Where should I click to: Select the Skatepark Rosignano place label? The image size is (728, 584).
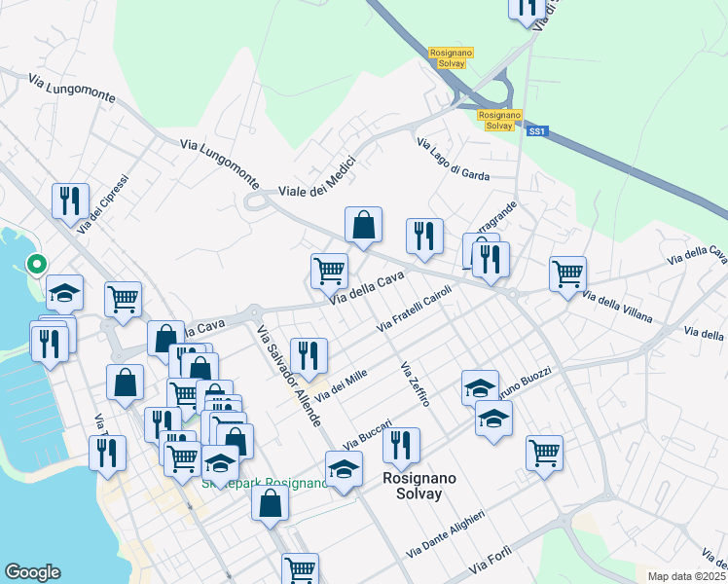(x=263, y=484)
